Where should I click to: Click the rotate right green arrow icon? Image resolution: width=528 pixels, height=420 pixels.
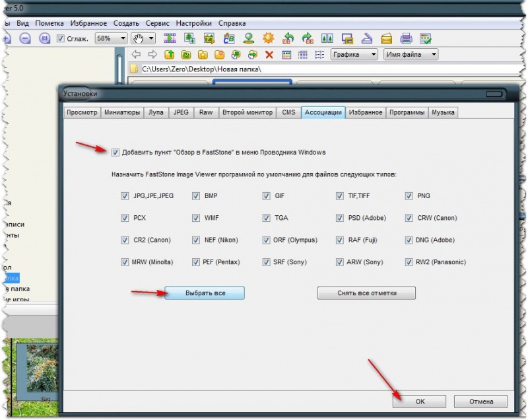(x=308, y=38)
